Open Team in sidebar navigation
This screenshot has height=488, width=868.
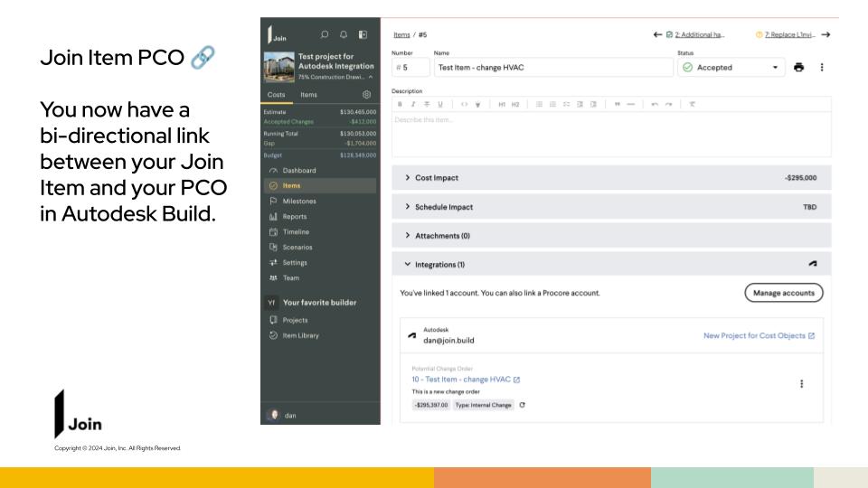[x=320, y=277]
